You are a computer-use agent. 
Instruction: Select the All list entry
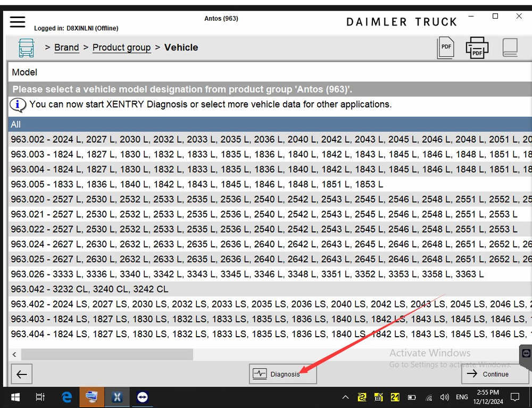270,124
